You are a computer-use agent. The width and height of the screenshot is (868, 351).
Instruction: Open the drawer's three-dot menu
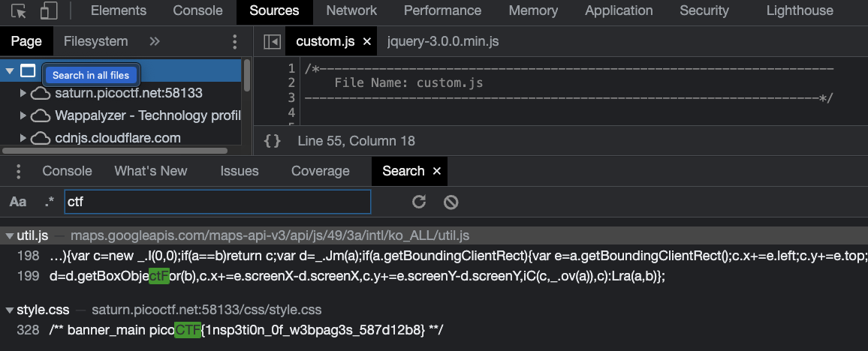coord(19,171)
